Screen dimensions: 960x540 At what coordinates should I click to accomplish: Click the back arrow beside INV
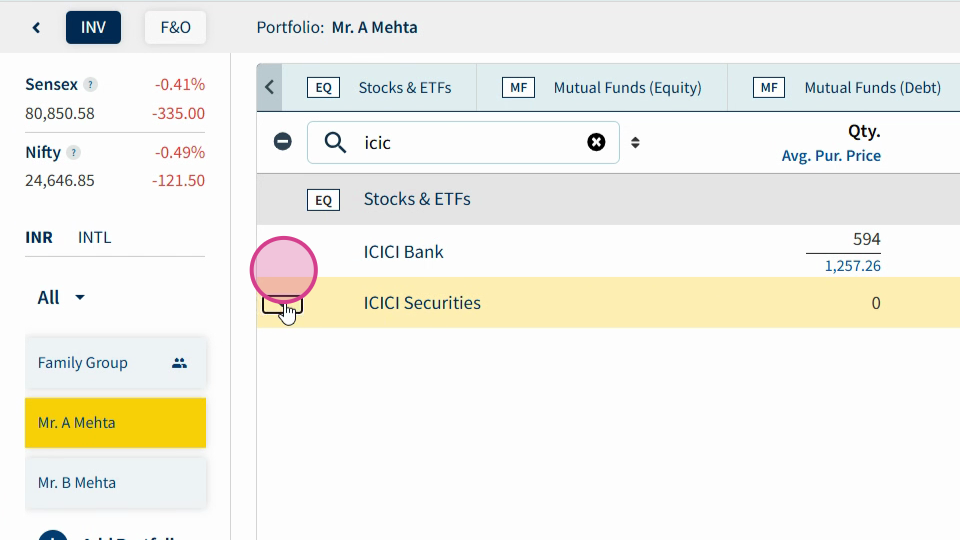point(36,28)
